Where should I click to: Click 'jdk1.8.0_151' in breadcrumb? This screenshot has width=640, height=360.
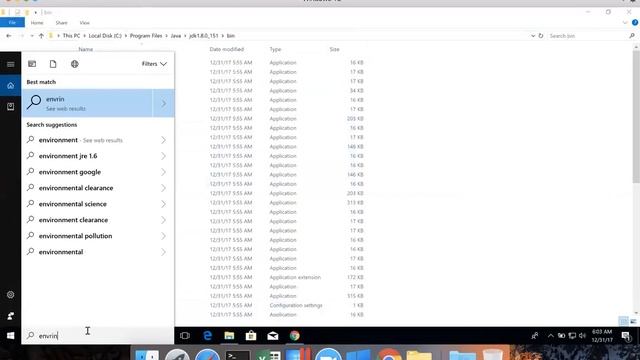pos(204,36)
